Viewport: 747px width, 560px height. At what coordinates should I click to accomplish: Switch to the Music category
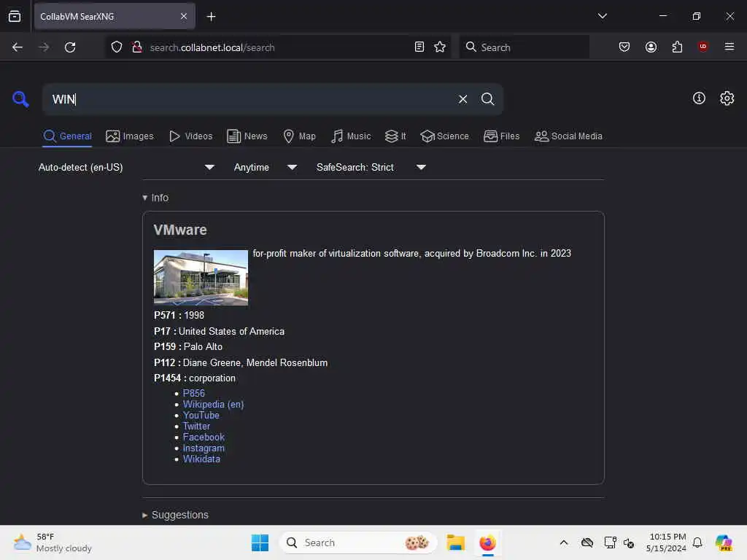pyautogui.click(x=351, y=136)
